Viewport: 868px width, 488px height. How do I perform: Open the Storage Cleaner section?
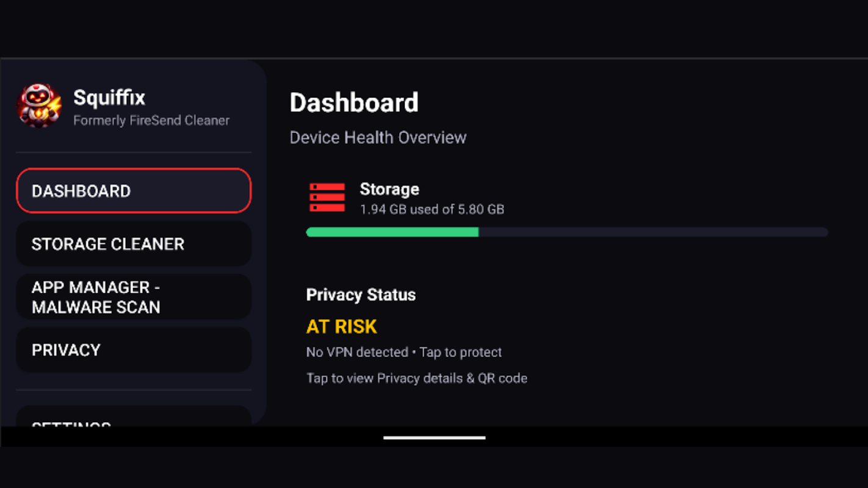[x=133, y=244]
